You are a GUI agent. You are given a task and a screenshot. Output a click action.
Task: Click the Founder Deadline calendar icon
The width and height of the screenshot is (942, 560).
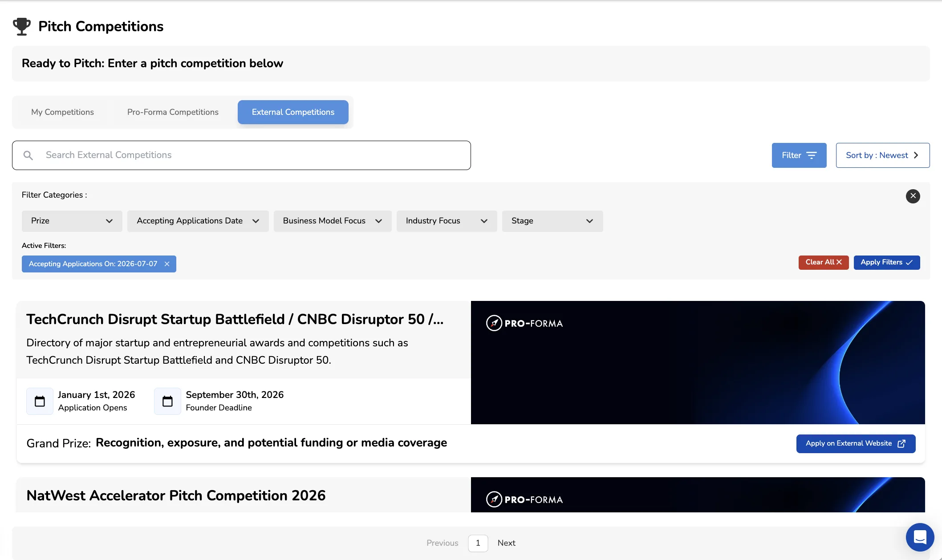tap(167, 401)
